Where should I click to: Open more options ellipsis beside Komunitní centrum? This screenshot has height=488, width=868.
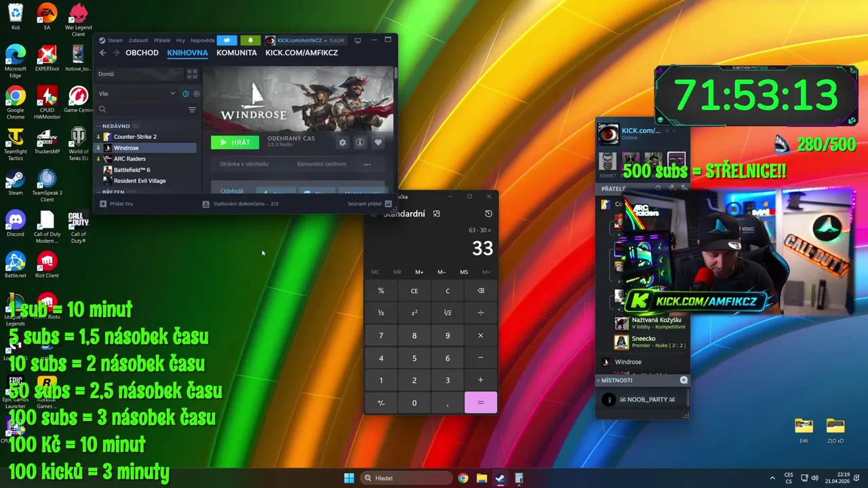[x=368, y=164]
